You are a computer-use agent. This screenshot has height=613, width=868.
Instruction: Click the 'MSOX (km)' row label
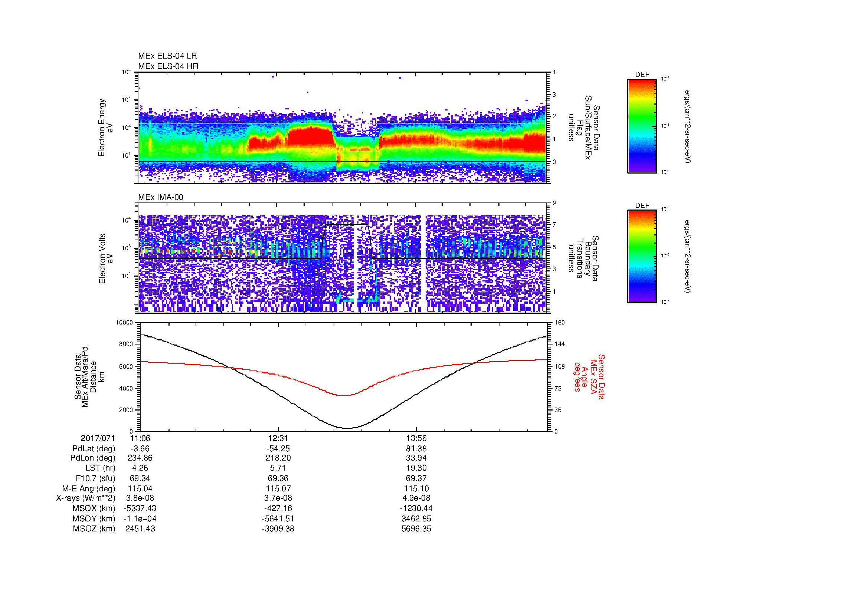pyautogui.click(x=94, y=508)
